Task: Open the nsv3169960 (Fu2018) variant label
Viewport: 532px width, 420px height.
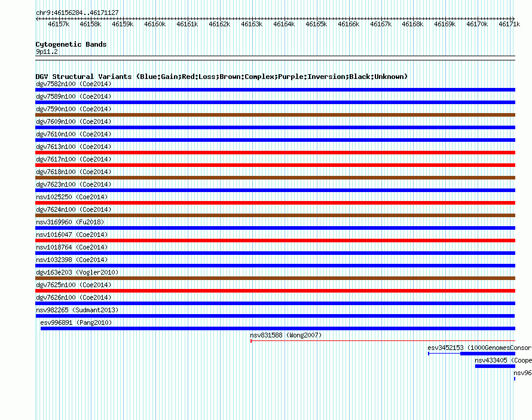Action: pos(70,222)
